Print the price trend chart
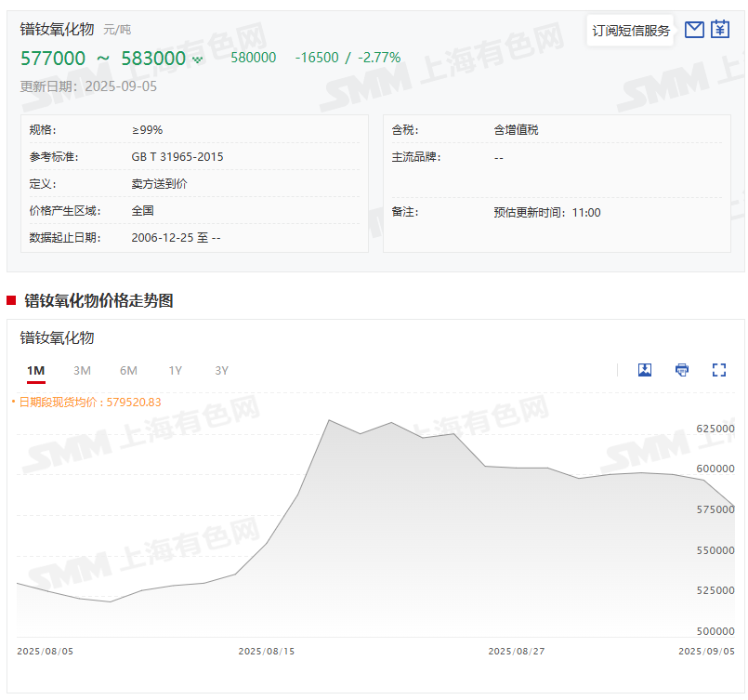Image resolution: width=748 pixels, height=700 pixels. 682,370
